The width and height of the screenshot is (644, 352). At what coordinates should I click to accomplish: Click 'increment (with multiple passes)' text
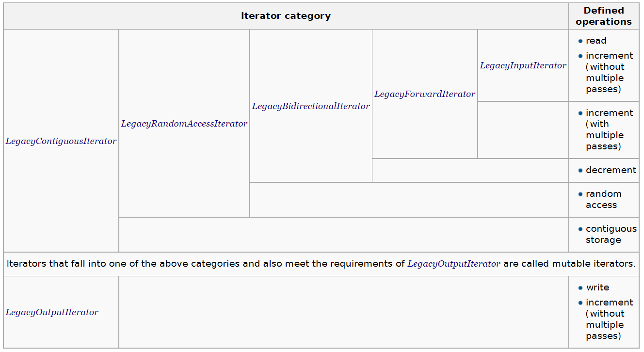coord(609,129)
